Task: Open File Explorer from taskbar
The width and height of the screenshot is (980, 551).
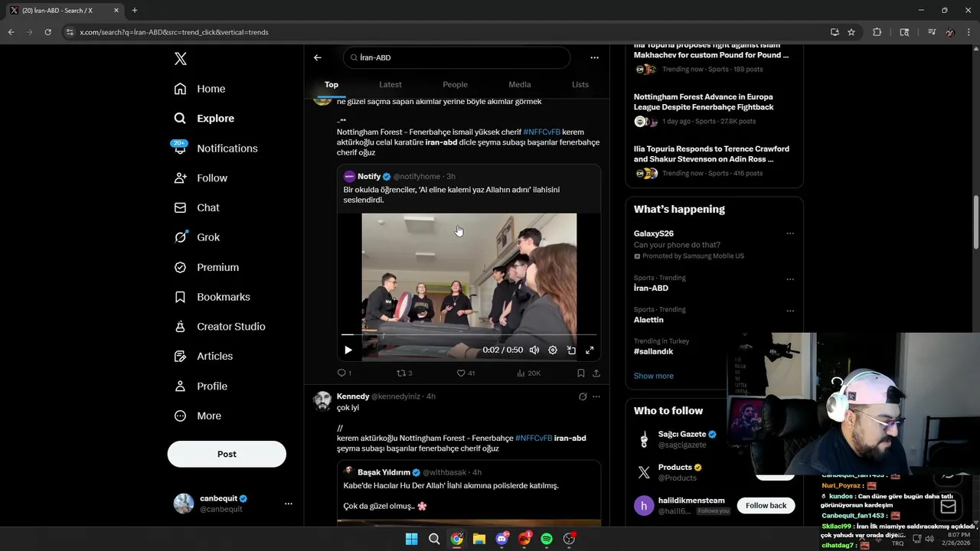Action: [x=479, y=539]
